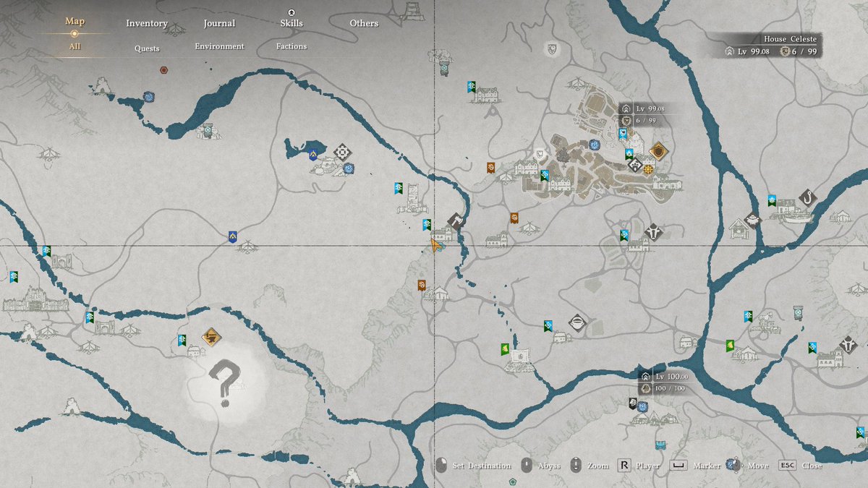This screenshot has width=868, height=488.
Task: Select the orange winding road diamond icon
Action: click(210, 337)
